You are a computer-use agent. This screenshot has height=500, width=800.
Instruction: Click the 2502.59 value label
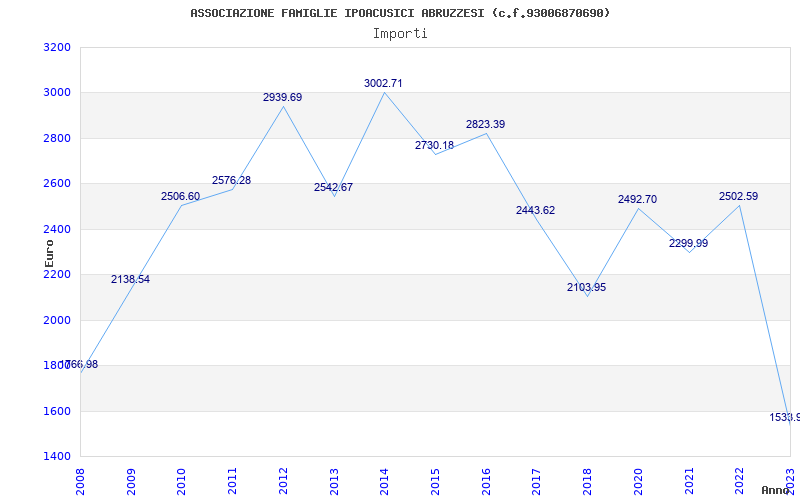coord(738,196)
